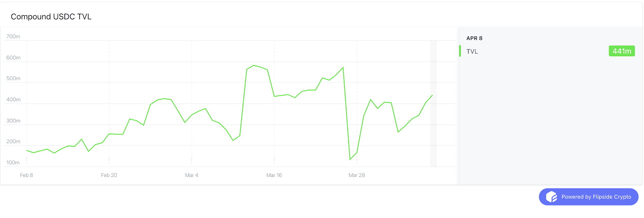Click the green 441m TVL value badge
The width and height of the screenshot is (644, 218).
[622, 51]
